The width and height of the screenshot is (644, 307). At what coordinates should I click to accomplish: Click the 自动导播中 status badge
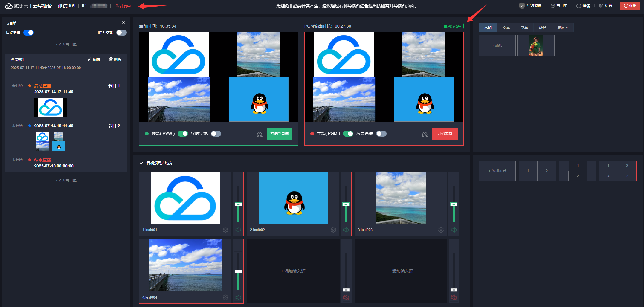click(453, 26)
